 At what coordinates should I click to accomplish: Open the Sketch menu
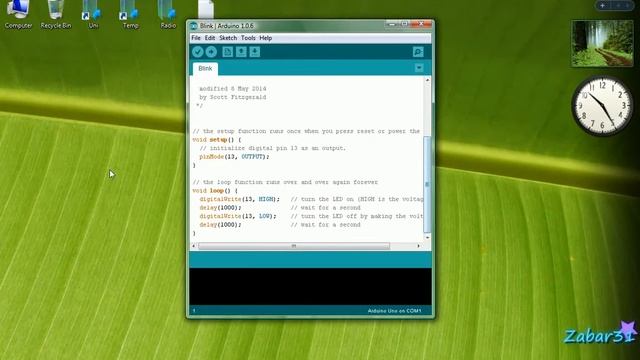coord(228,38)
